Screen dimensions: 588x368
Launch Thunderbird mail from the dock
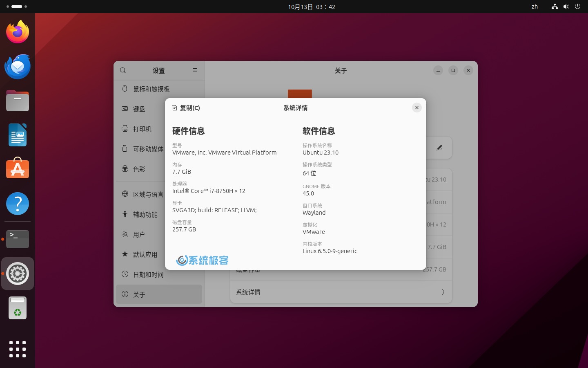(x=18, y=66)
